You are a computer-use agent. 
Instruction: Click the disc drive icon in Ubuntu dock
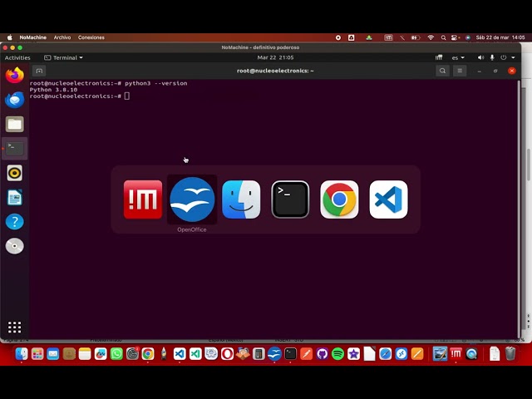15,246
